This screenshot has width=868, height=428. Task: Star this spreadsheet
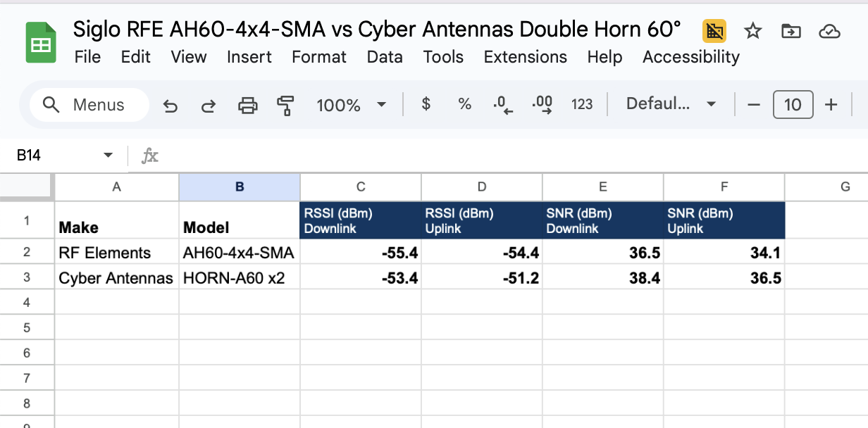(x=753, y=31)
